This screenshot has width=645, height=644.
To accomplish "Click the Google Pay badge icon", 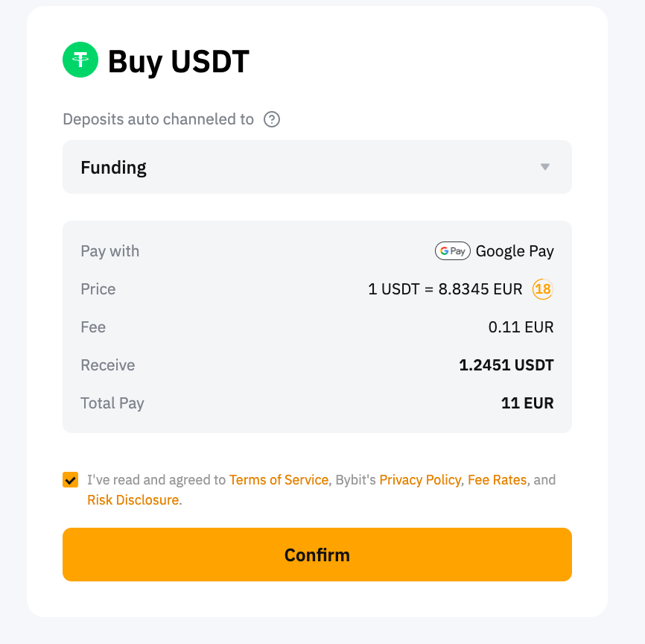I will [x=452, y=251].
